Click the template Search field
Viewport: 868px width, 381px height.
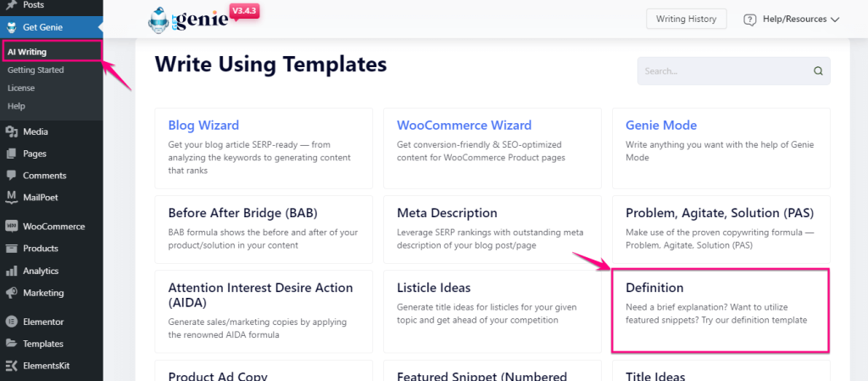tap(733, 71)
